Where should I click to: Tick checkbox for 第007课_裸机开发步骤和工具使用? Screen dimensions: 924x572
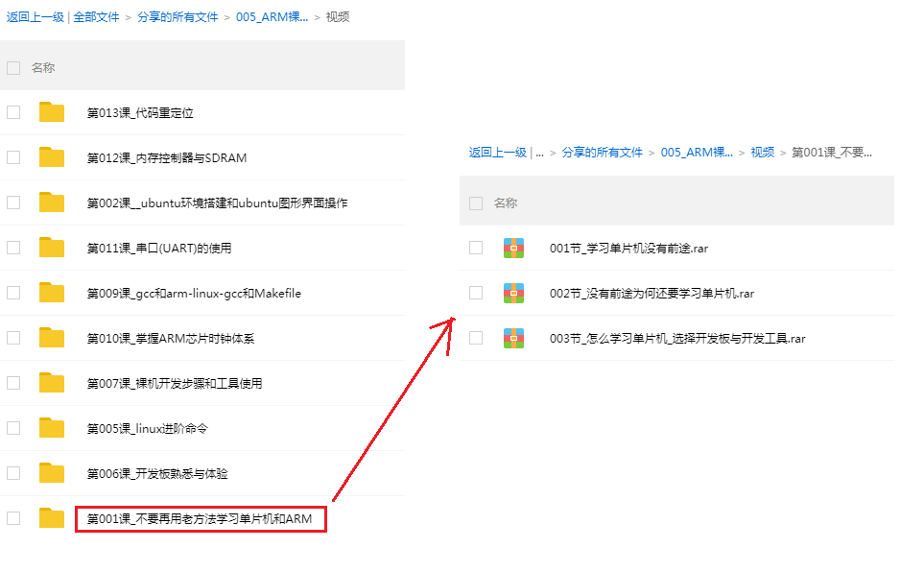[x=13, y=383]
